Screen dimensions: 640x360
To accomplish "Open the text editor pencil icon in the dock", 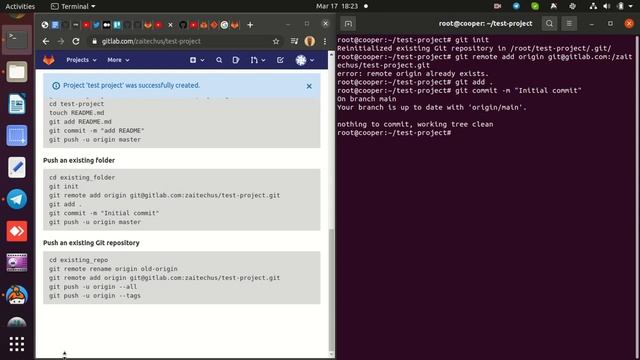I will 17,167.
